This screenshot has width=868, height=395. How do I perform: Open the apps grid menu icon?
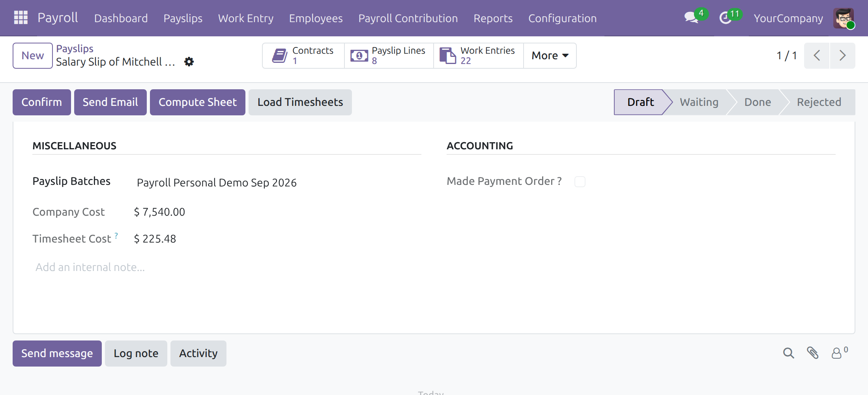pyautogui.click(x=21, y=18)
